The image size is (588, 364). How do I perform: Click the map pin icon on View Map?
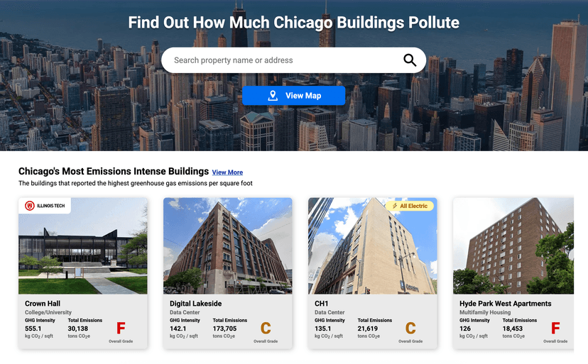(273, 96)
